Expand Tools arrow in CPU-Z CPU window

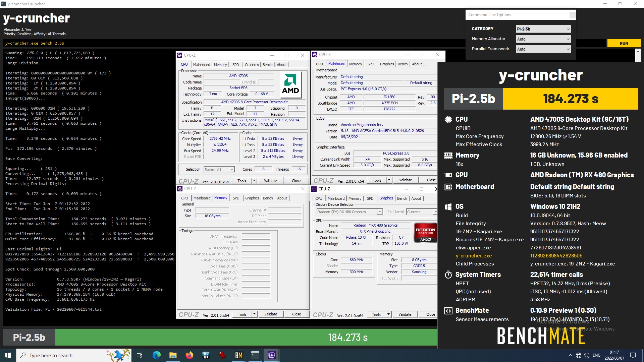254,181
